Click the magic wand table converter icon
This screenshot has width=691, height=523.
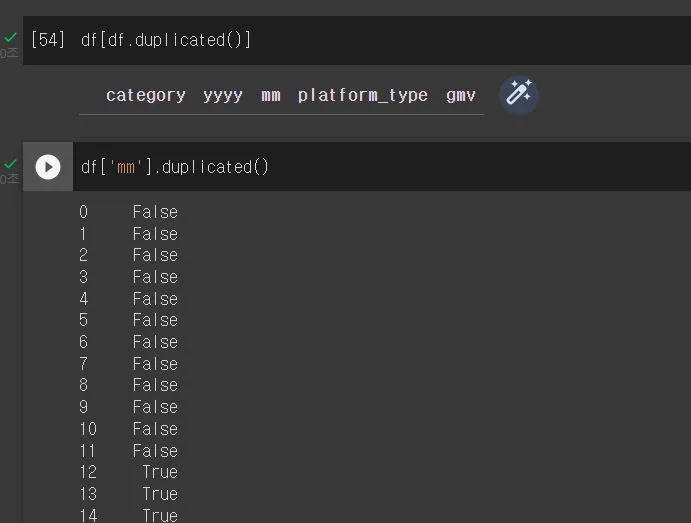pyautogui.click(x=519, y=94)
